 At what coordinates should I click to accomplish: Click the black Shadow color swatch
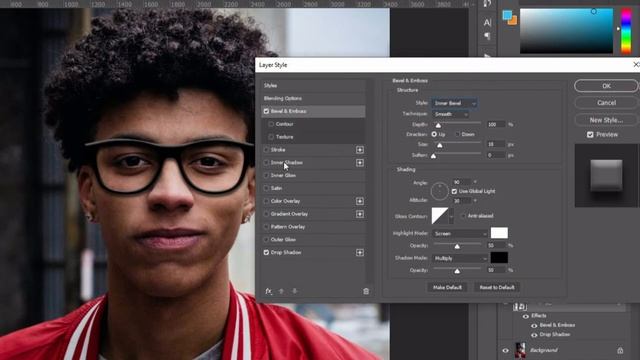499,258
